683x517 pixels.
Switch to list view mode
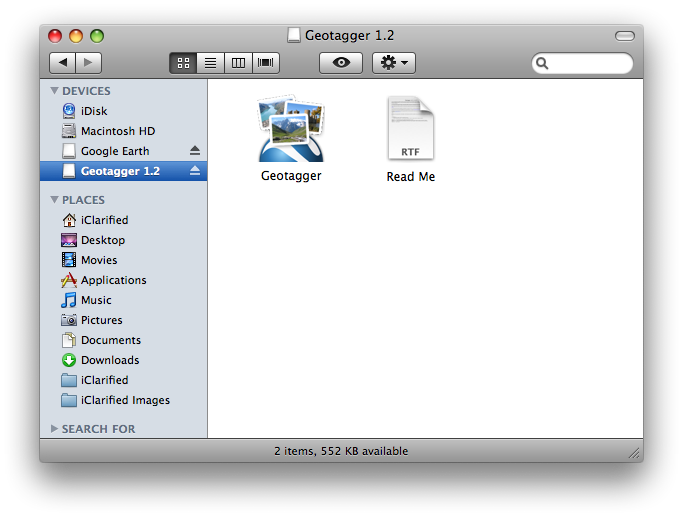click(x=210, y=63)
